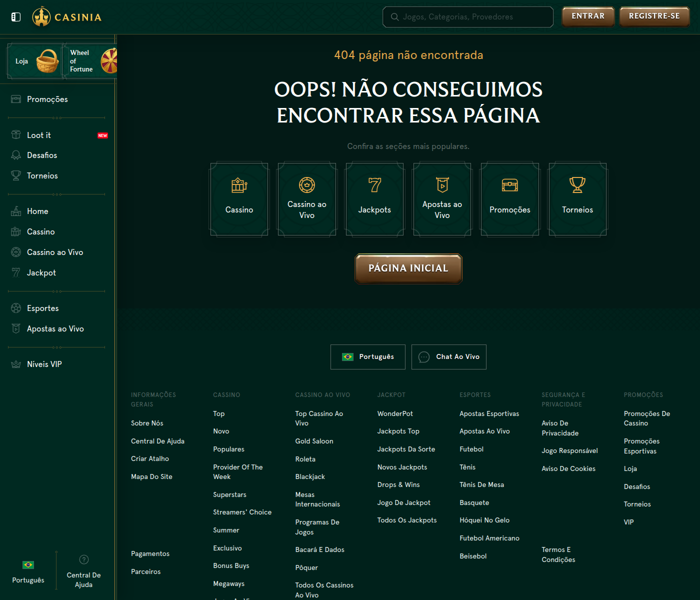Open the Aviso De Privacidade link
The height and width of the screenshot is (600, 700).
560,428
